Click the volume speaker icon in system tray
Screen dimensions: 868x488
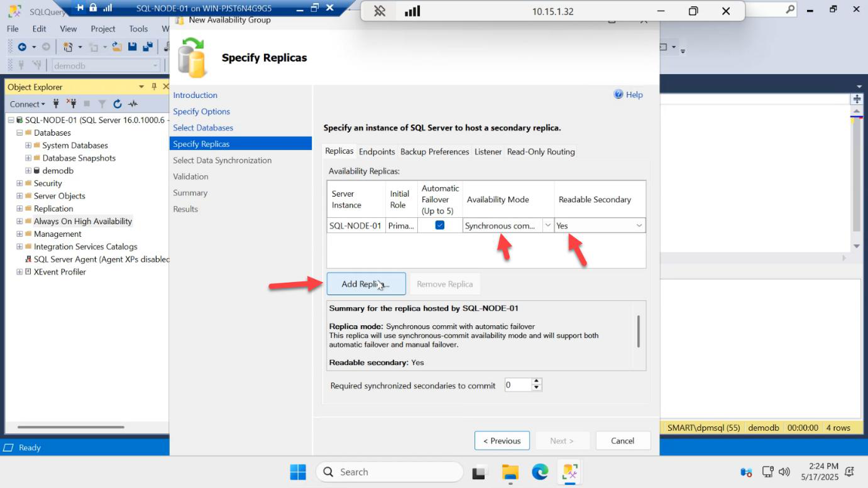click(x=784, y=472)
